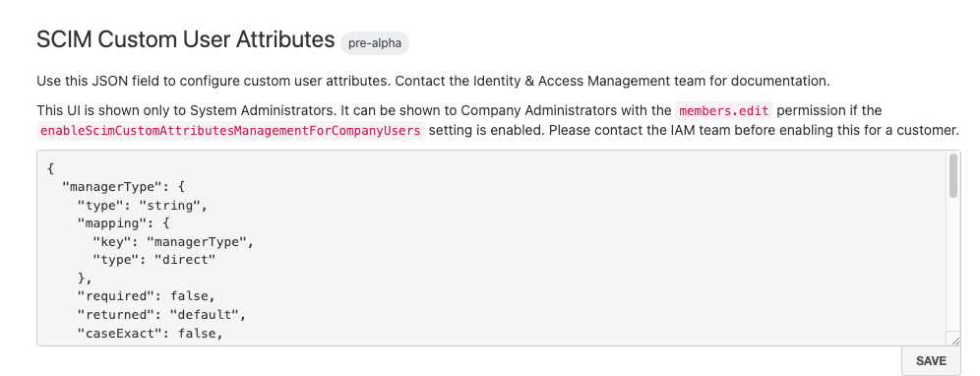
Task: Click the SCIM Custom User Attributes heading
Action: coord(186,39)
